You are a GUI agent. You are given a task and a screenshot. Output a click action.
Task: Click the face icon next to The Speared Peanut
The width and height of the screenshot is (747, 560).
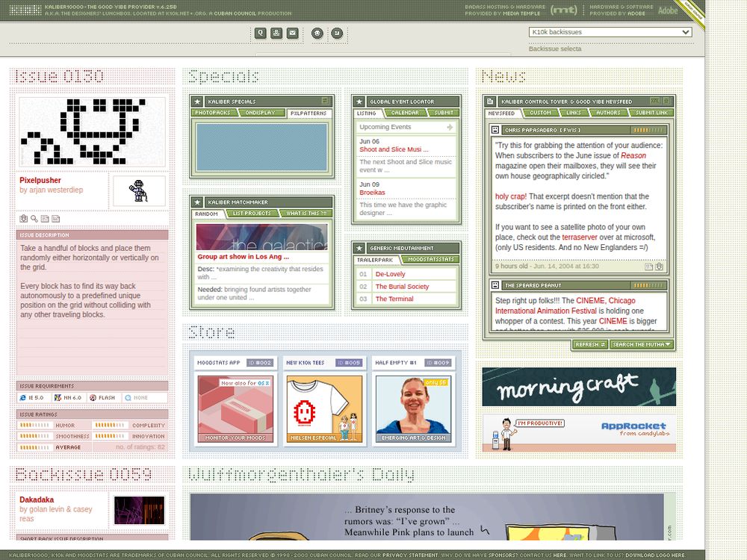point(495,285)
